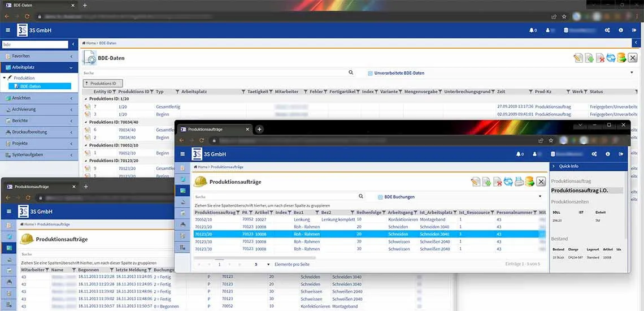Click the refresh icon in Produktionsaufträge toolbar
This screenshot has width=644, height=311.
pyautogui.click(x=508, y=182)
